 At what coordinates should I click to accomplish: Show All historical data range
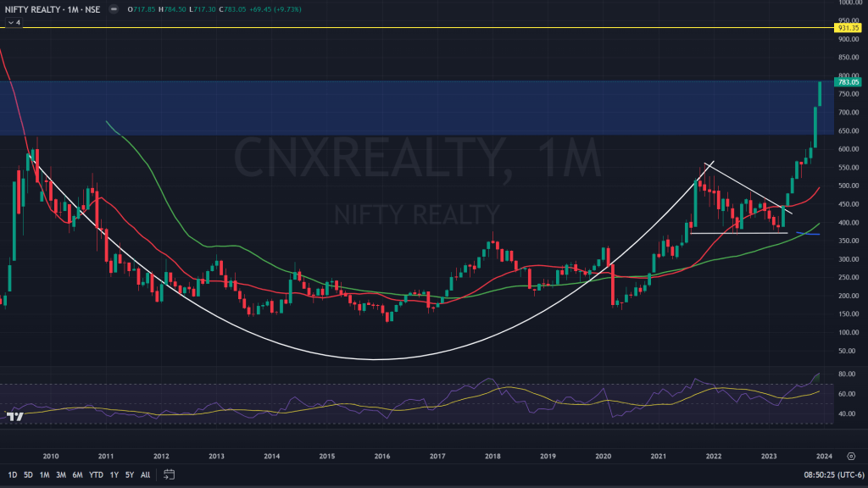click(146, 474)
